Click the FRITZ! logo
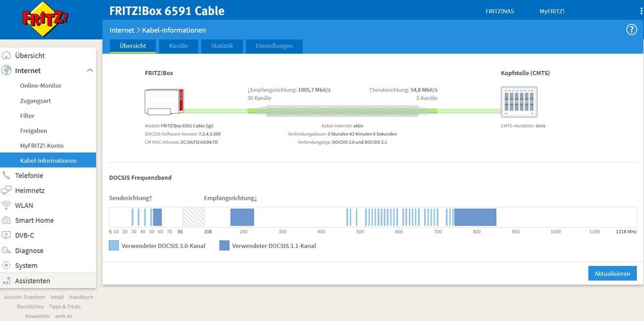This screenshot has height=321, width=644. coord(45,19)
